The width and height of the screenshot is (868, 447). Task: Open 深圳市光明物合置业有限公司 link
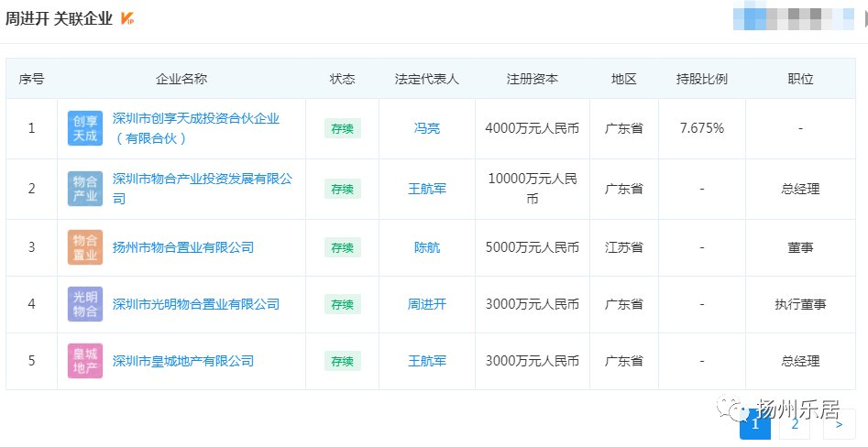coord(196,304)
